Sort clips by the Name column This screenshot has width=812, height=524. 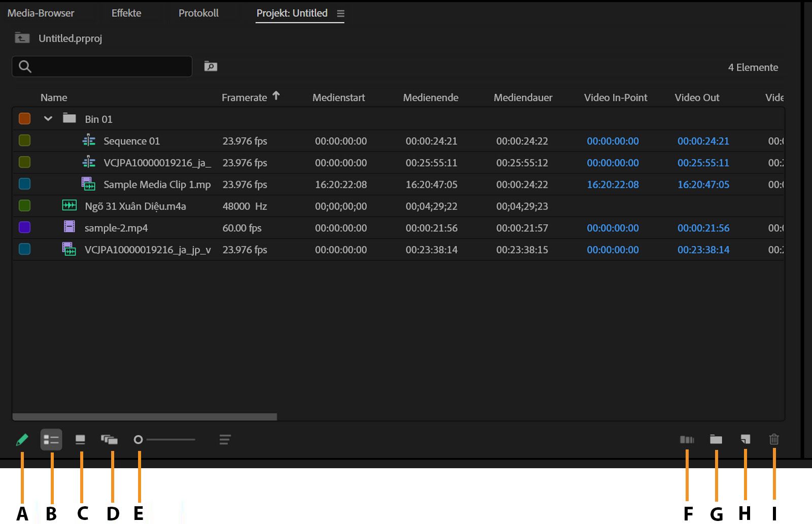(x=54, y=97)
